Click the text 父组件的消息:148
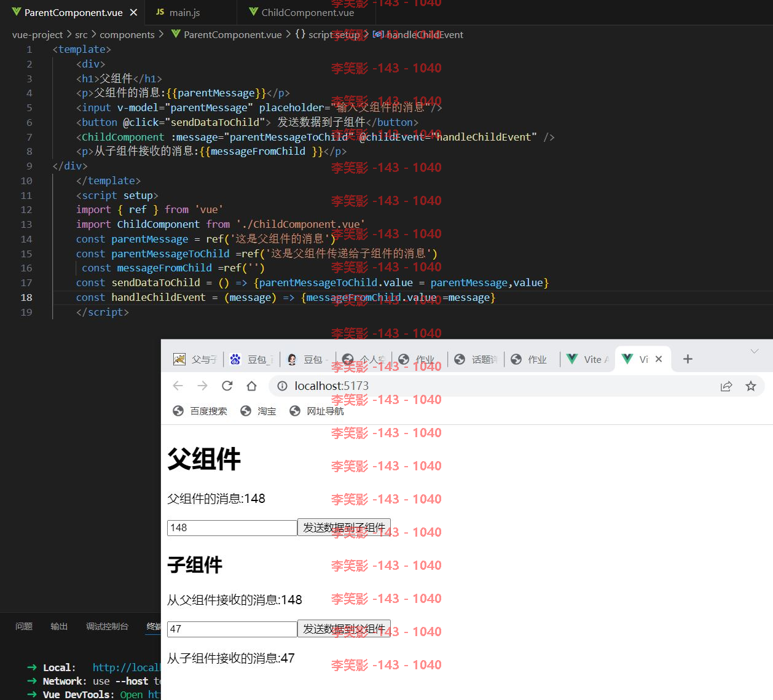The height and width of the screenshot is (700, 773). [216, 499]
